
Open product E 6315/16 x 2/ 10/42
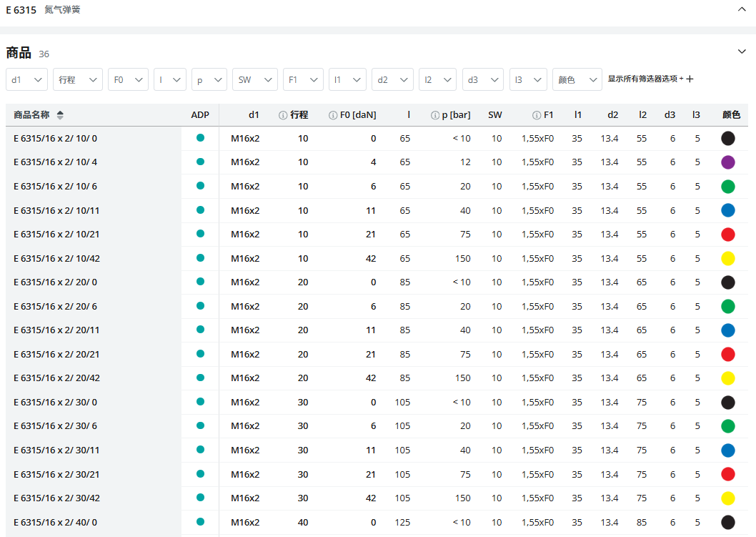[x=56, y=259]
